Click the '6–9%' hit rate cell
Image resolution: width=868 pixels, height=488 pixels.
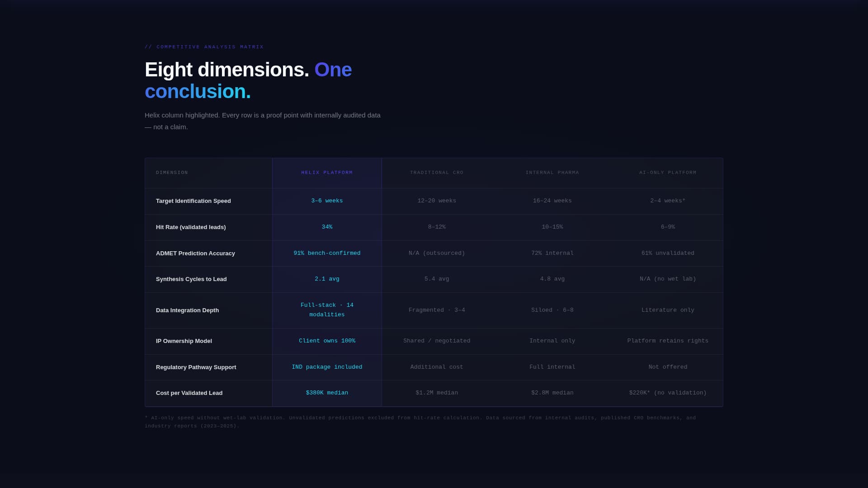coord(668,227)
